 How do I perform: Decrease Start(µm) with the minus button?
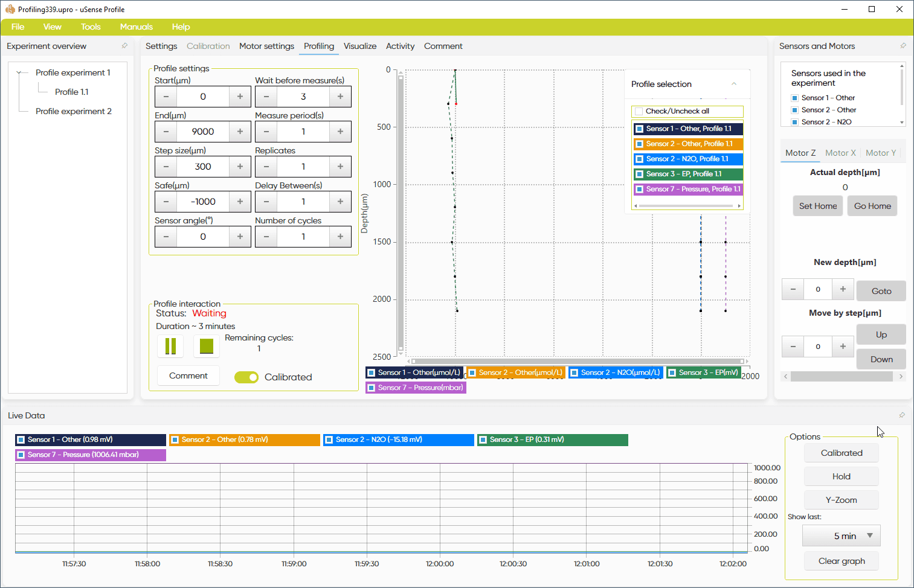166,97
